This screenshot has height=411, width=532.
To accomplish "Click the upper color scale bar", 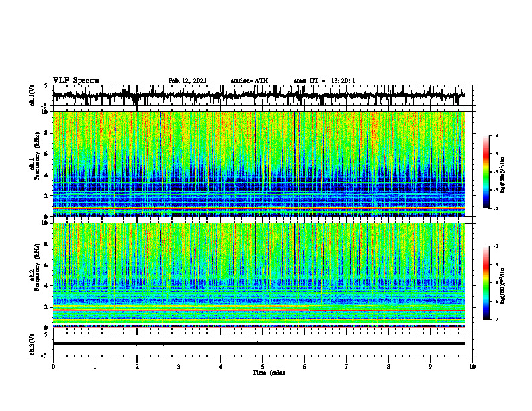I will pyautogui.click(x=486, y=172).
